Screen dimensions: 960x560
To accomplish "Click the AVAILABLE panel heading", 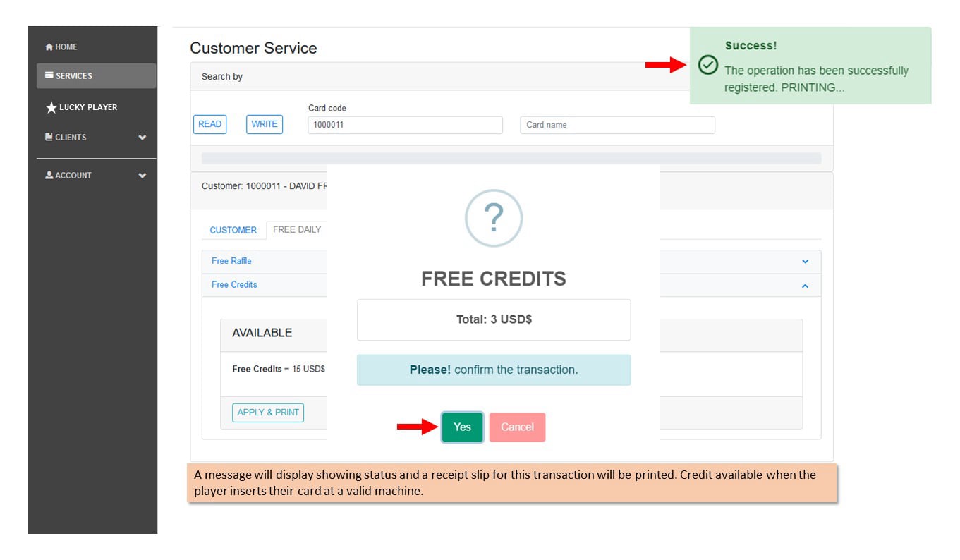I will click(x=262, y=333).
